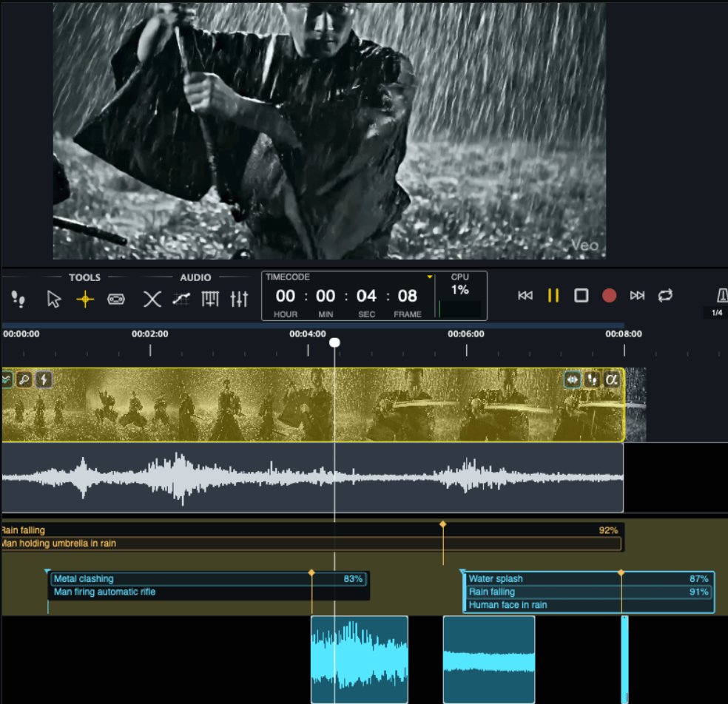Click the lightning bolt icon on the video clip
This screenshot has width=728, height=704.
pos(44,379)
